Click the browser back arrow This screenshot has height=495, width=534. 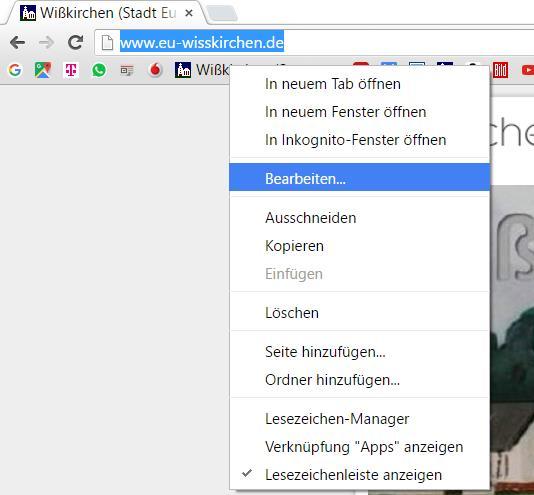(17, 43)
